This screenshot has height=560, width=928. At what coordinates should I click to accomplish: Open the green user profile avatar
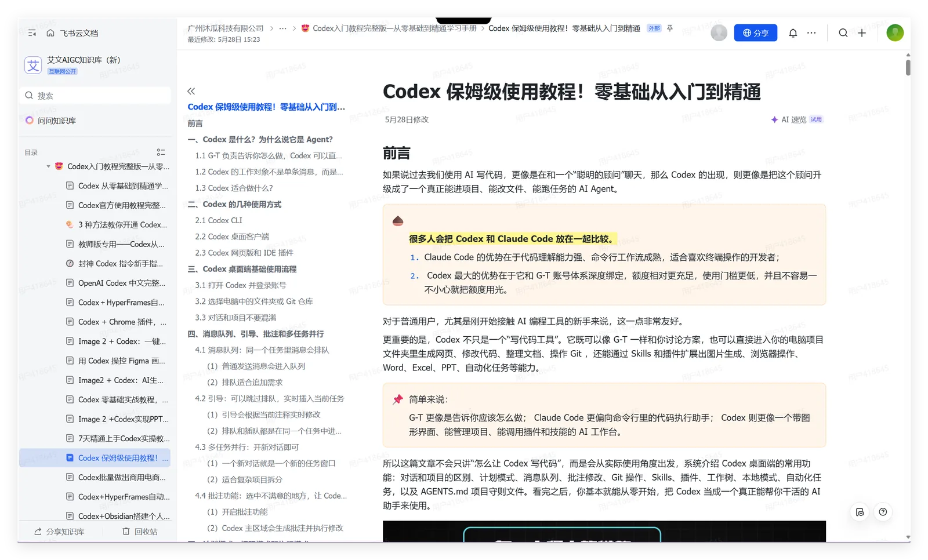pos(895,33)
